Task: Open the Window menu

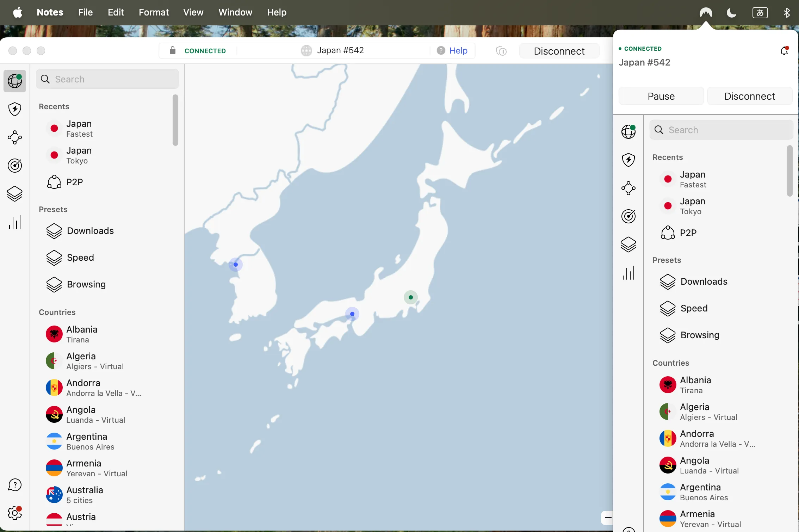Action: pyautogui.click(x=235, y=13)
